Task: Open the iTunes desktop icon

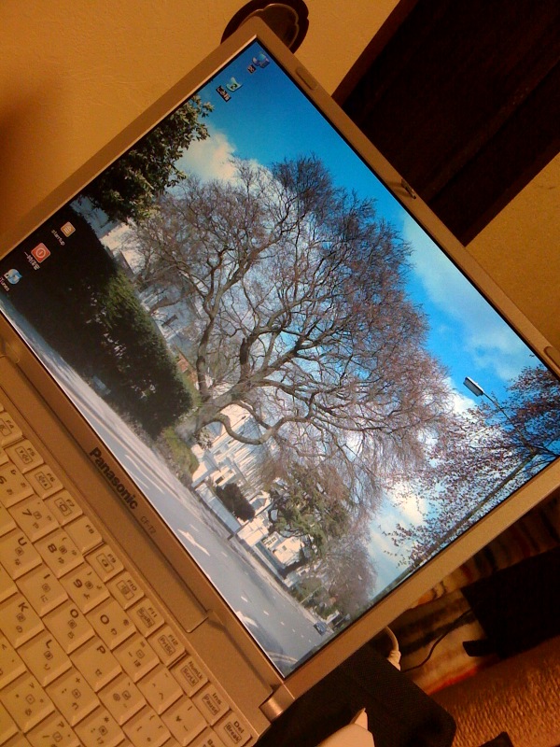Action: click(13, 276)
